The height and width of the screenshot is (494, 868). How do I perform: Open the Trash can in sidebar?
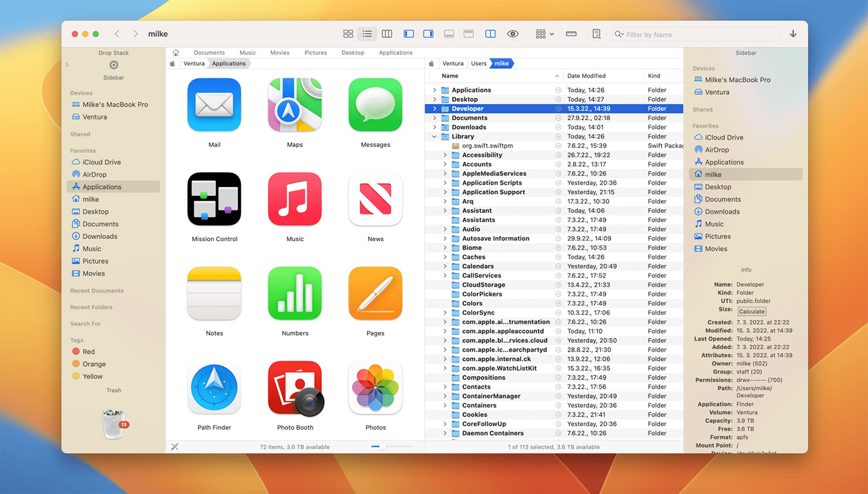pos(113,424)
